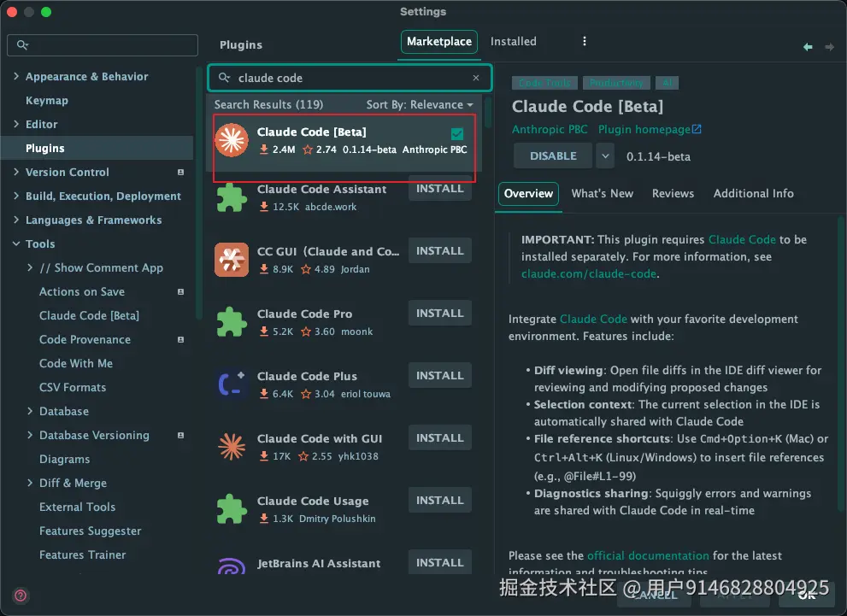Click the Claude Code Plus plugin icon
This screenshot has height=616, width=847.
pos(232,384)
